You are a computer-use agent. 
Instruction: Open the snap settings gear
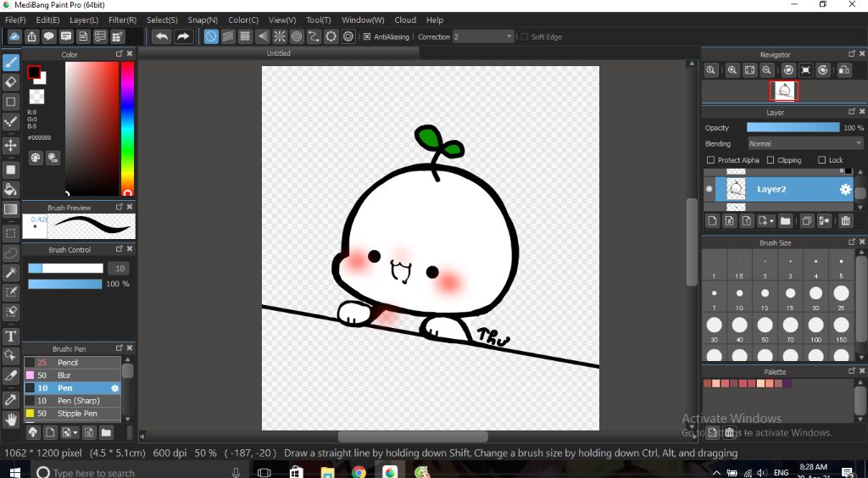click(x=348, y=36)
